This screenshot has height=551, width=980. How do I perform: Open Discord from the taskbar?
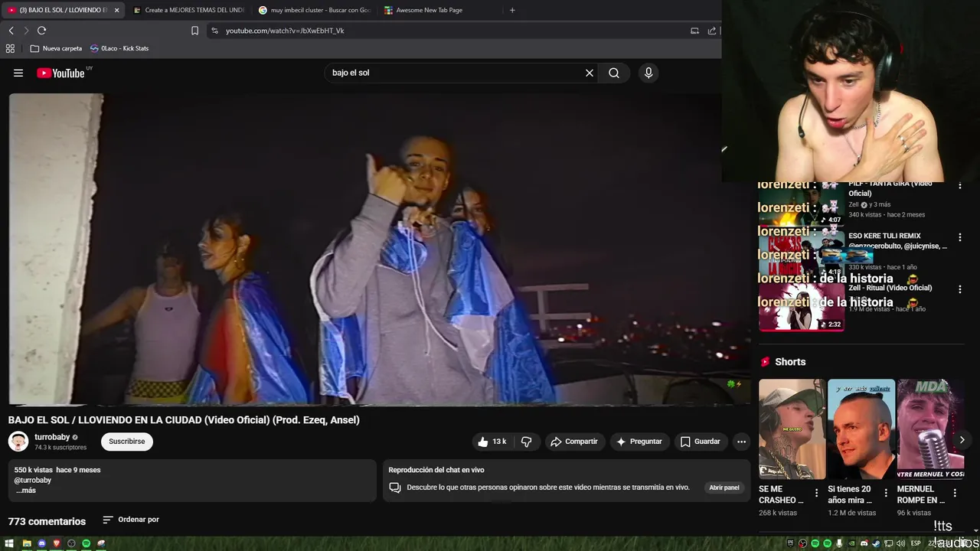tap(42, 543)
